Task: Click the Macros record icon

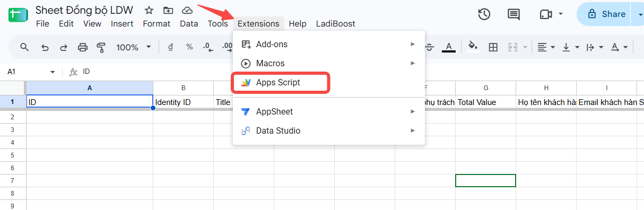Action: point(246,63)
